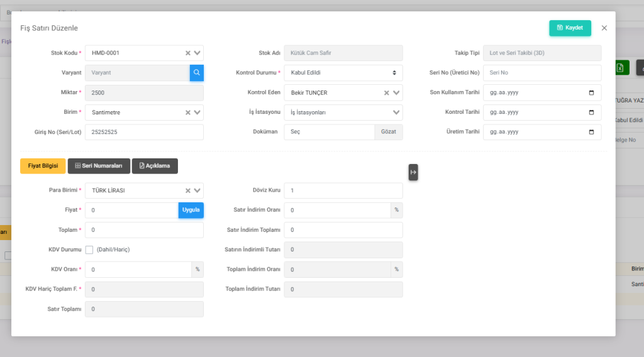
Task: Open calendar picker for Son Kullanım Tarihi
Action: pos(591,93)
